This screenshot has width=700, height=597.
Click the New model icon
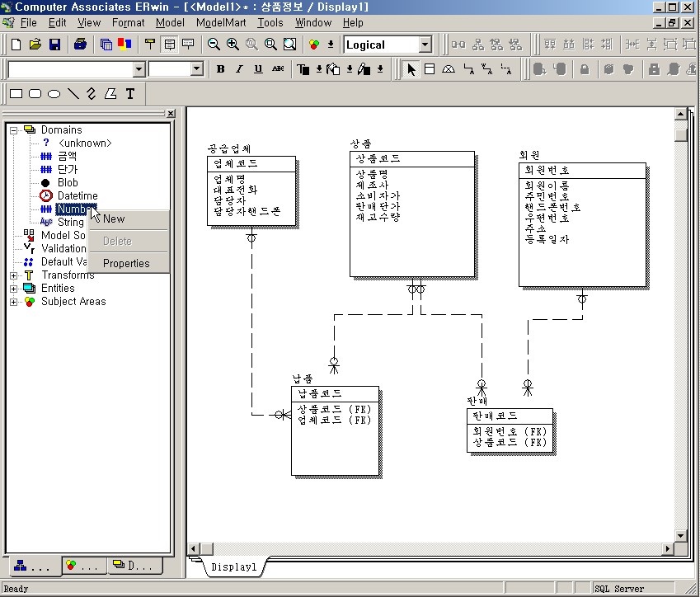coord(16,45)
